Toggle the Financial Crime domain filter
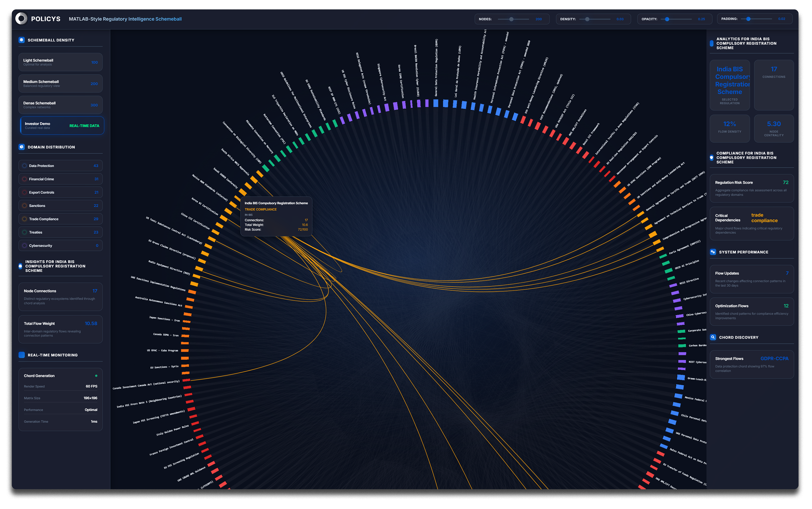Image resolution: width=812 pixels, height=509 pixels. coord(60,179)
